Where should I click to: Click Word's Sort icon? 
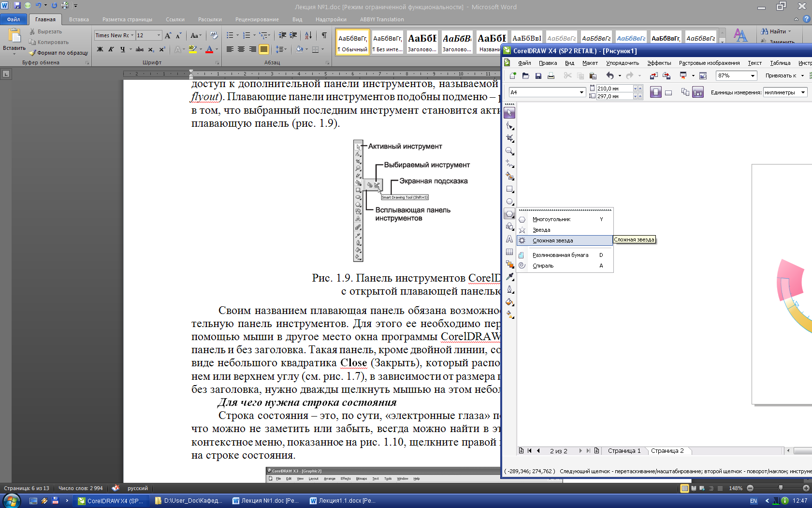tap(308, 35)
